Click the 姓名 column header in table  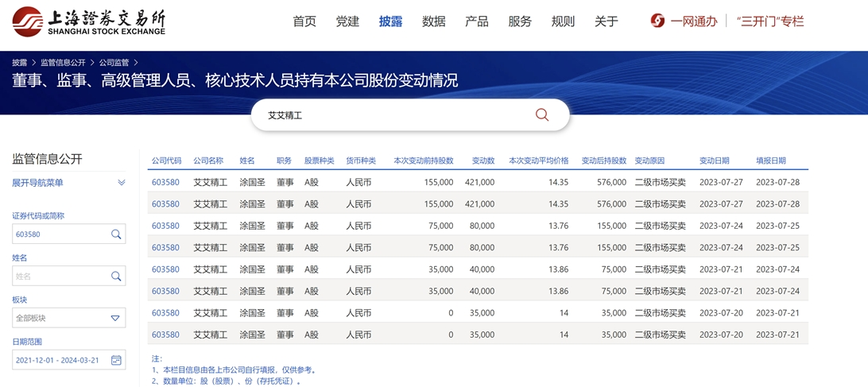[x=247, y=161]
